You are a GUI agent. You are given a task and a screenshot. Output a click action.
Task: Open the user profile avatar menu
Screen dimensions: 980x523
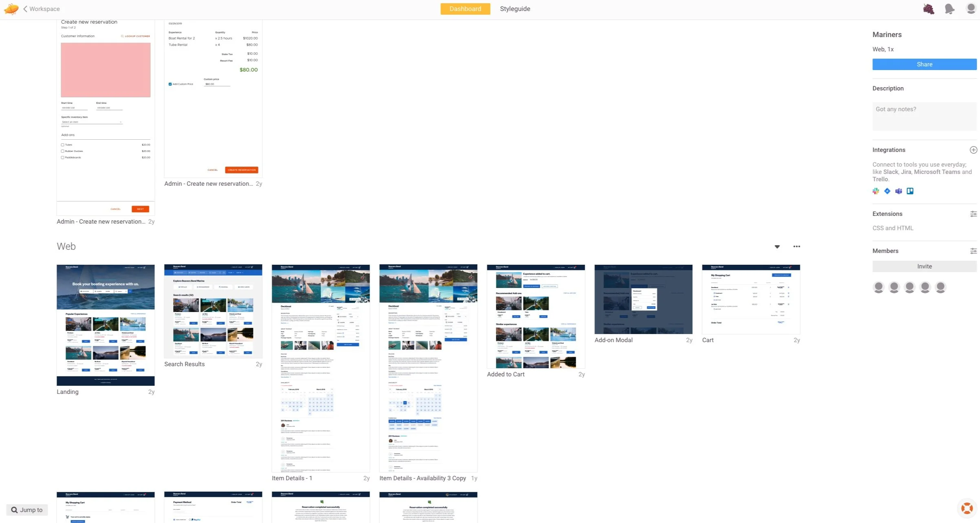(971, 9)
